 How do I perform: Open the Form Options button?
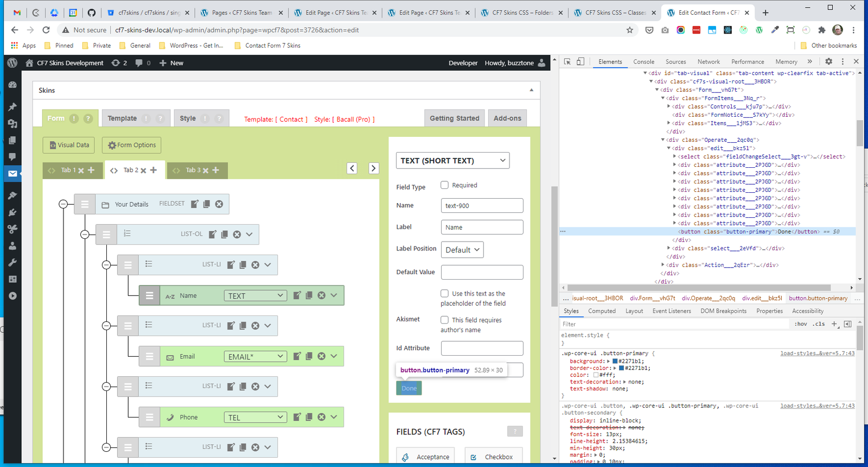132,145
